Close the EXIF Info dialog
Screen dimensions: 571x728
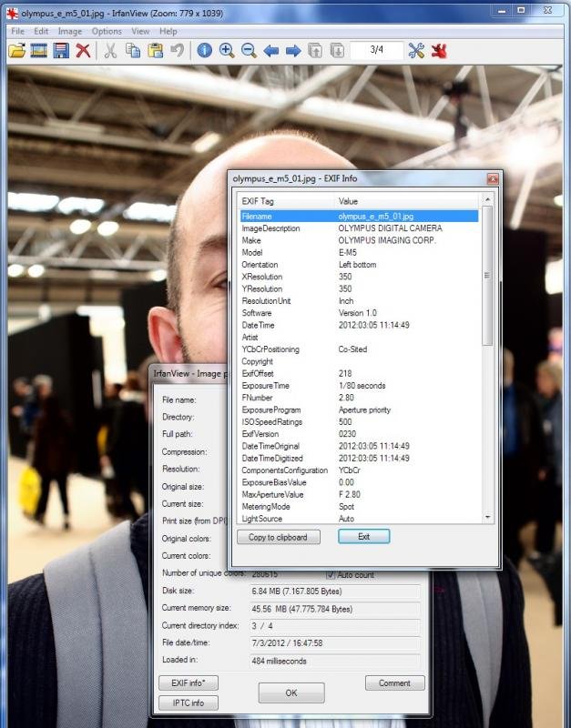click(493, 178)
